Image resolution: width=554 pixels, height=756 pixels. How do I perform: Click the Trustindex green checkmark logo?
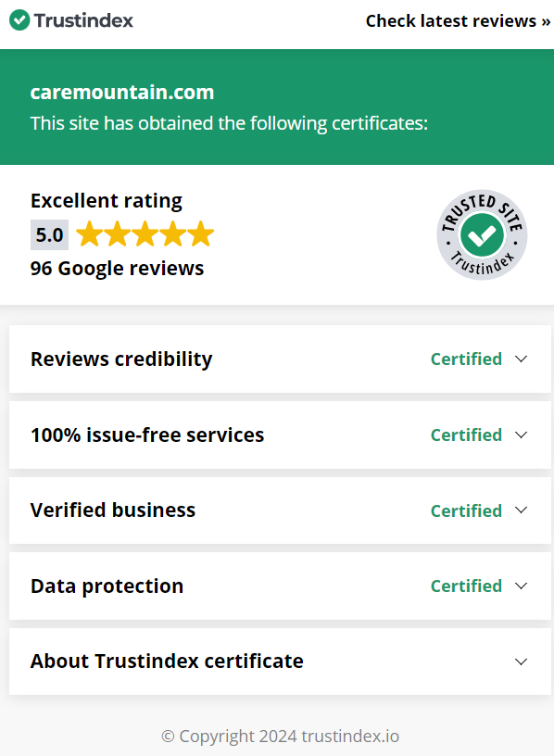[x=19, y=20]
